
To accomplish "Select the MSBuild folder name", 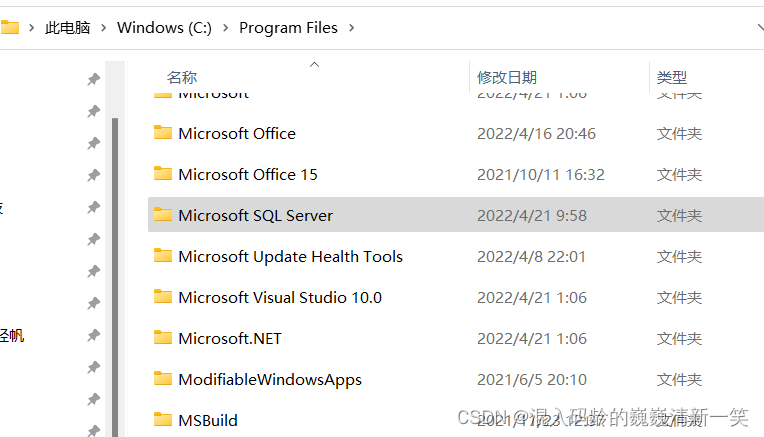I will point(208,420).
